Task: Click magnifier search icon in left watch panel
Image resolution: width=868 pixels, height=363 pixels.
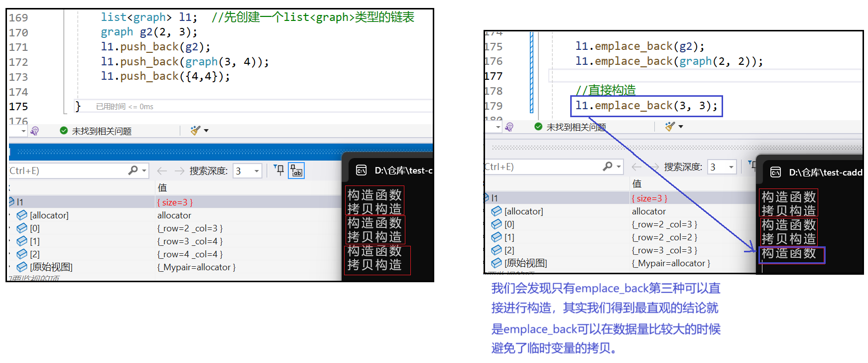Action: point(132,171)
